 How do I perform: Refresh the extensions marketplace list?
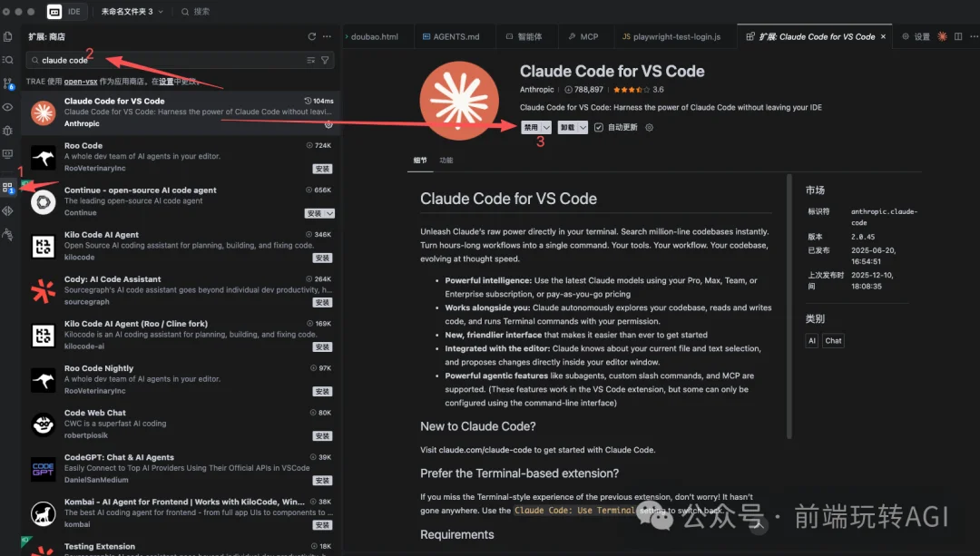point(312,36)
